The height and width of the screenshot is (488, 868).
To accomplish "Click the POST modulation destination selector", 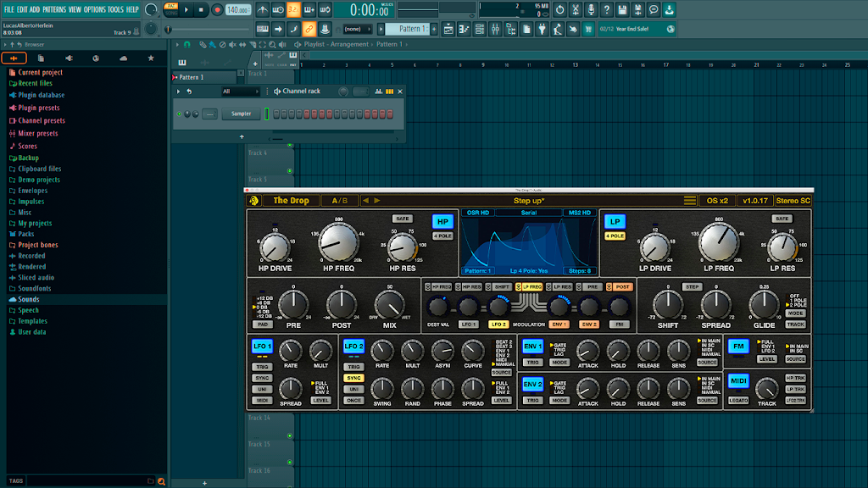I will [620, 287].
